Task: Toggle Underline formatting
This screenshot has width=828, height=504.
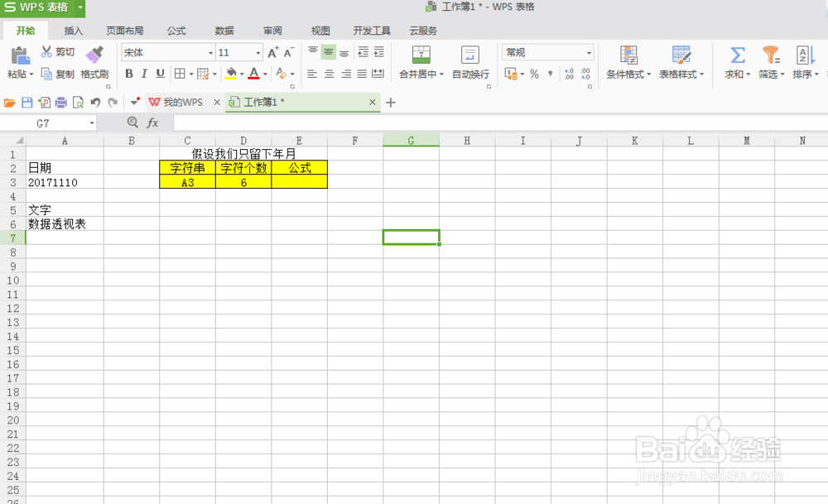Action: point(160,74)
